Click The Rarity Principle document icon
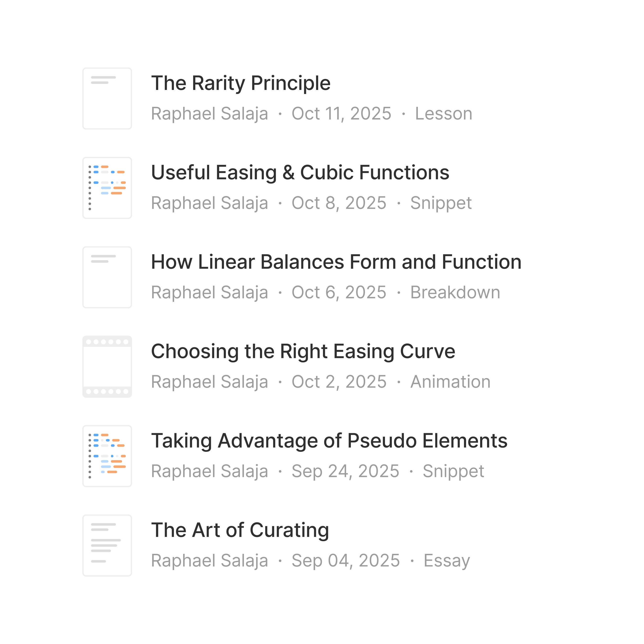The height and width of the screenshot is (644, 644). point(107,98)
